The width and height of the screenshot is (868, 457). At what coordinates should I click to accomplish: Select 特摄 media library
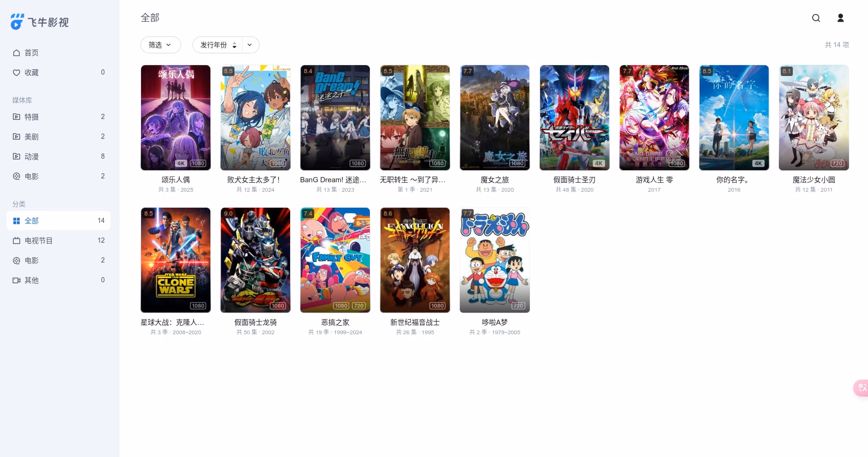pyautogui.click(x=58, y=117)
